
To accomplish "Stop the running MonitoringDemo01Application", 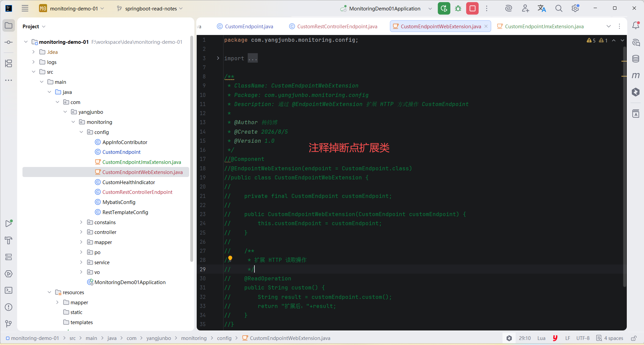I will pos(472,8).
